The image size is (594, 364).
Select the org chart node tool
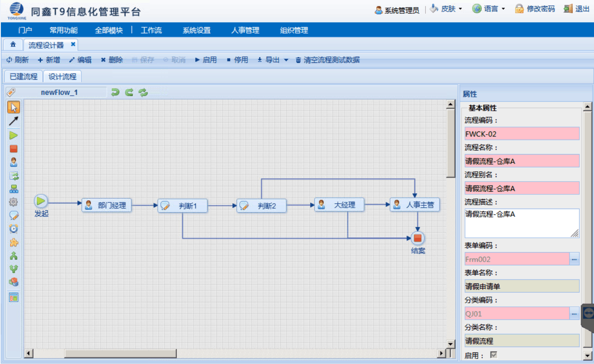click(14, 189)
